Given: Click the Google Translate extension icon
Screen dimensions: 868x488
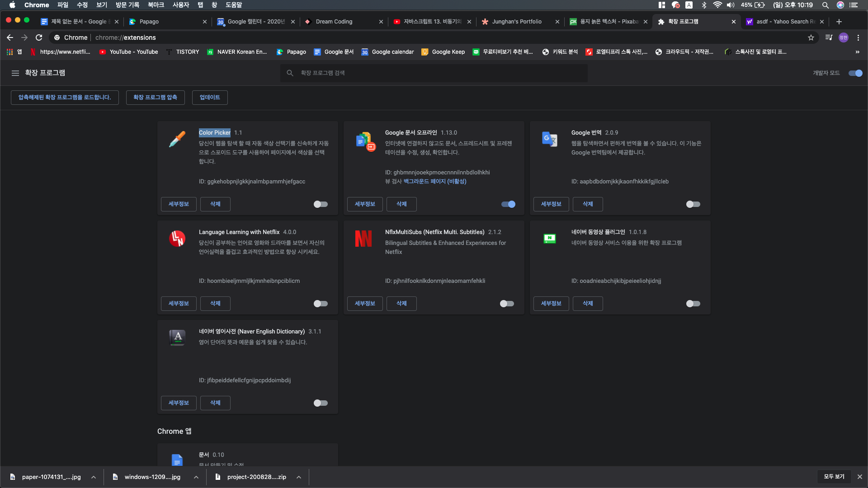Looking at the screenshot, I should [x=549, y=139].
